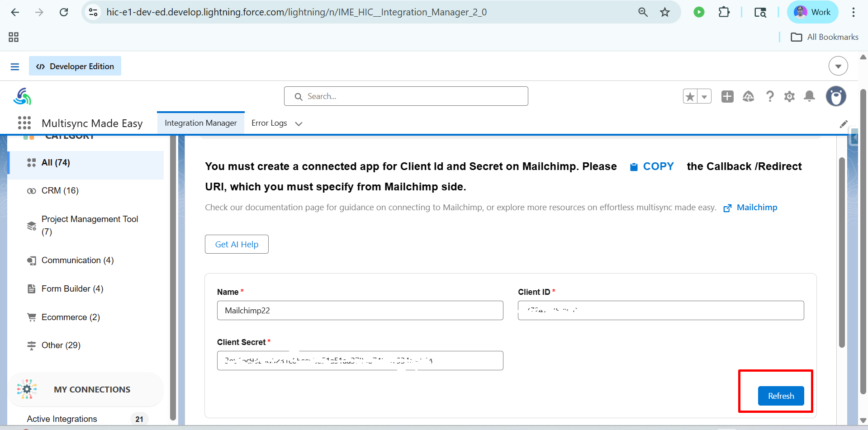The height and width of the screenshot is (430, 868).
Task: Open Favorites star icon
Action: tap(690, 96)
